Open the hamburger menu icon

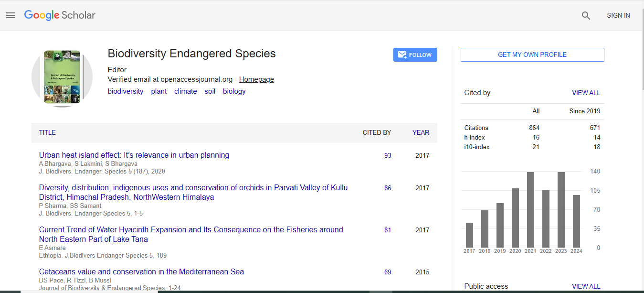[x=11, y=15]
